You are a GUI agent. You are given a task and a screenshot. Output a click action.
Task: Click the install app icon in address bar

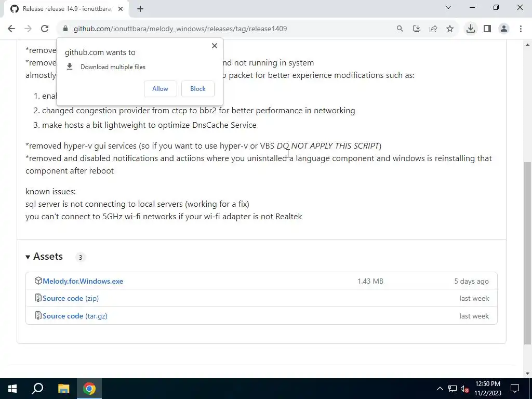(x=417, y=29)
